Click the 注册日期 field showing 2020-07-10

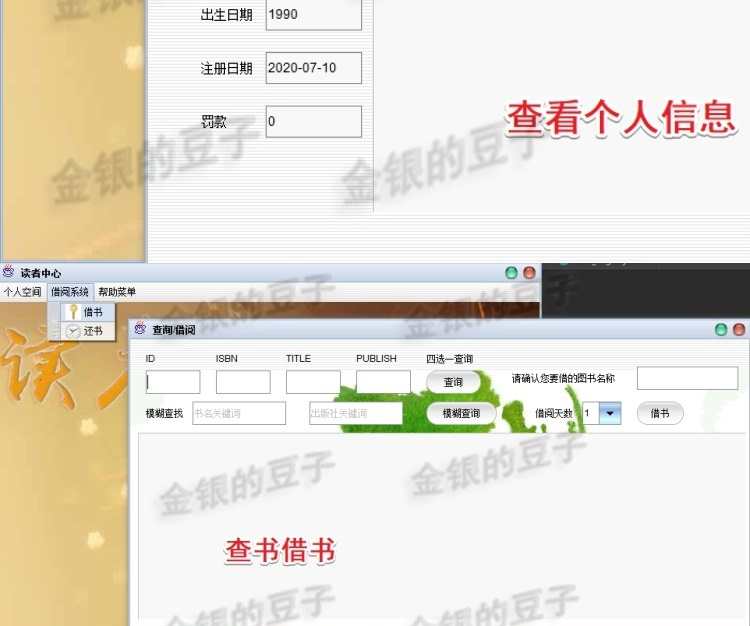(x=314, y=68)
